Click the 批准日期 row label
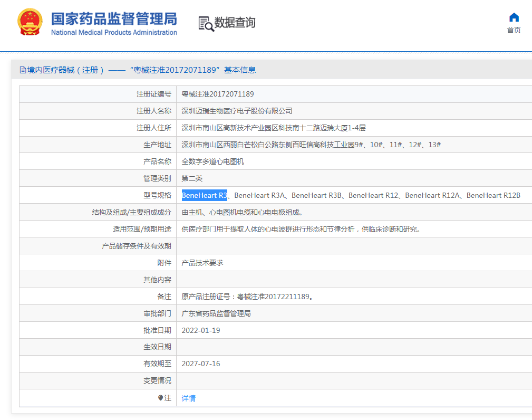 click(x=157, y=330)
